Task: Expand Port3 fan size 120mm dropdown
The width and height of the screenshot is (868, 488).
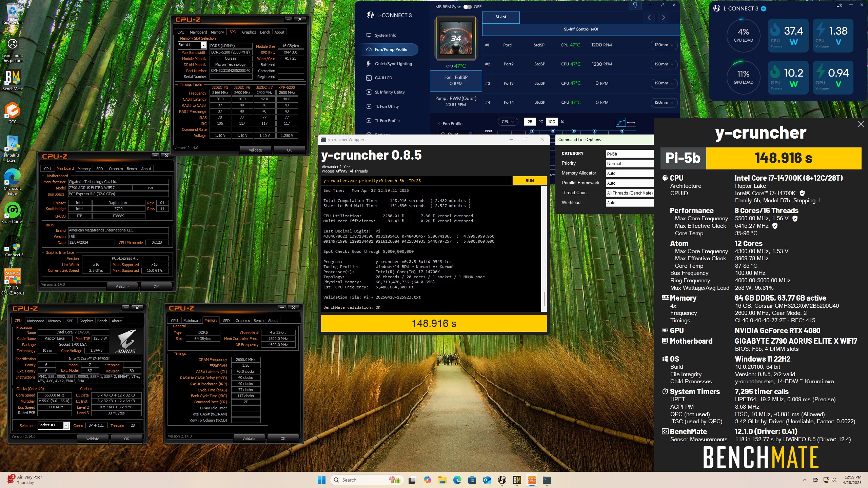Action: click(x=664, y=83)
